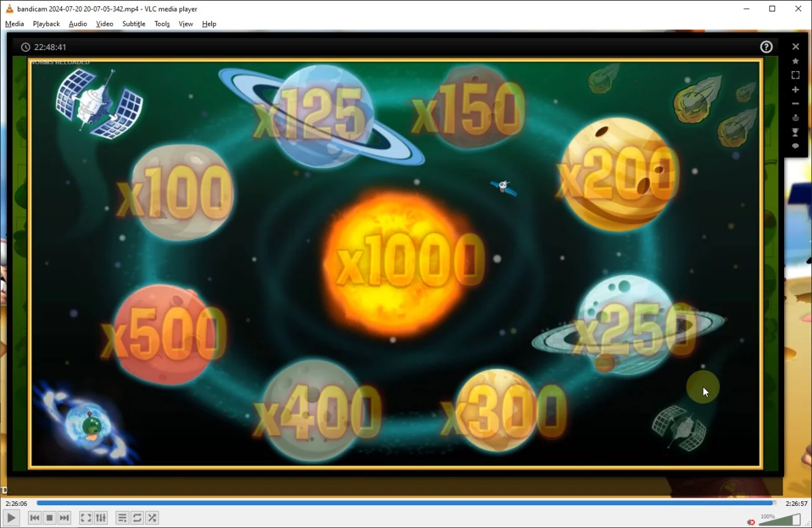Screen dimensions: 812x528
Task: Click the favorite star icon
Action: [x=796, y=61]
